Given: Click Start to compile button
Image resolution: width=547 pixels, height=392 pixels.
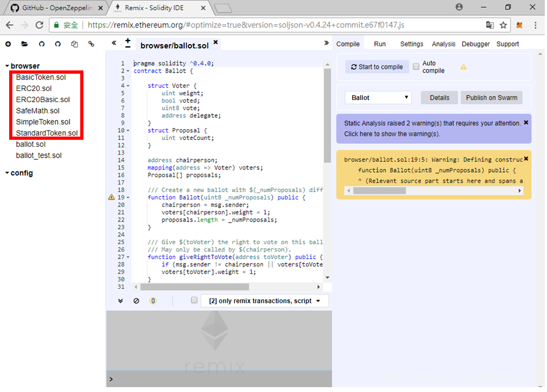Looking at the screenshot, I should pos(377,67).
